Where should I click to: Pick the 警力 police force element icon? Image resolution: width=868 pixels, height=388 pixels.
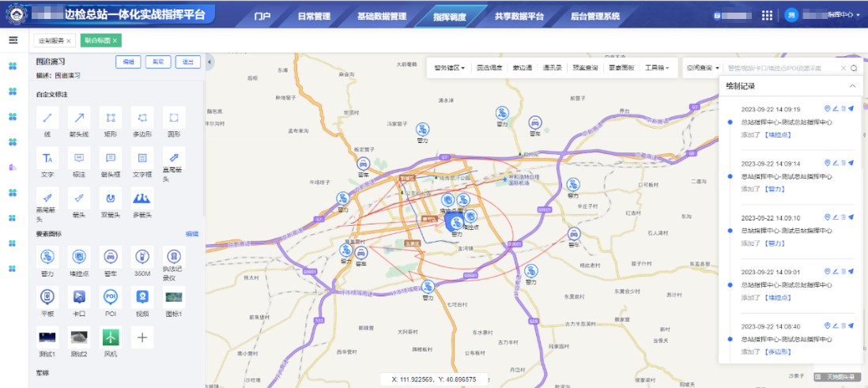click(47, 257)
